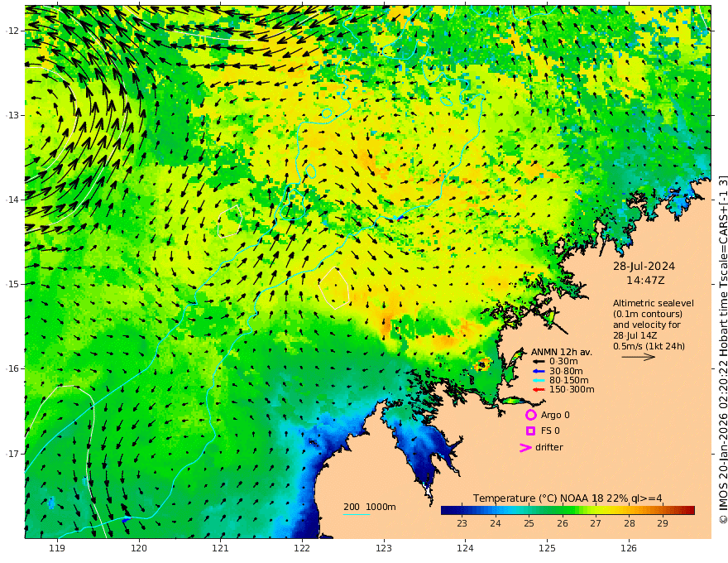Click the 28 value on temperature scale
Viewport: 728px width, 563px height.
(x=629, y=523)
